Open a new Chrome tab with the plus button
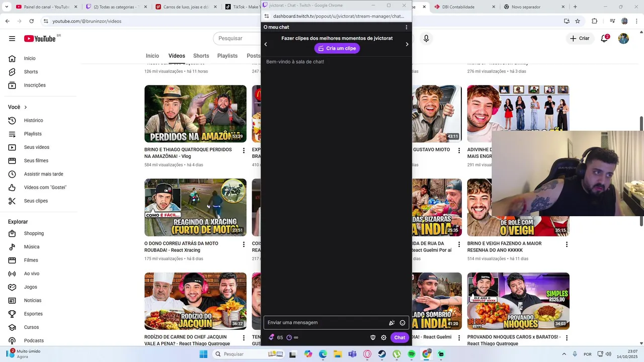This screenshot has height=362, width=644. (575, 7)
